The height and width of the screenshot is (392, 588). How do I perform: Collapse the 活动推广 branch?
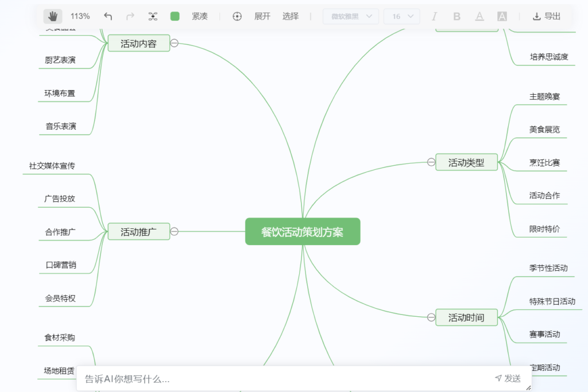pos(175,232)
